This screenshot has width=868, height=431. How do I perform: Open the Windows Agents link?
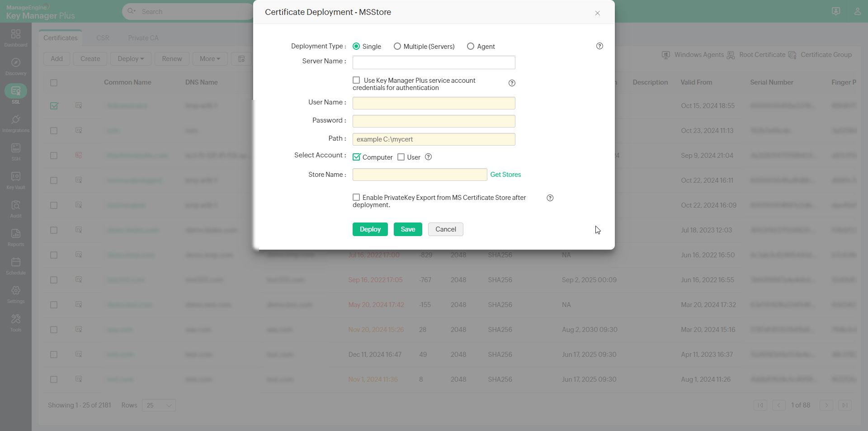(693, 55)
